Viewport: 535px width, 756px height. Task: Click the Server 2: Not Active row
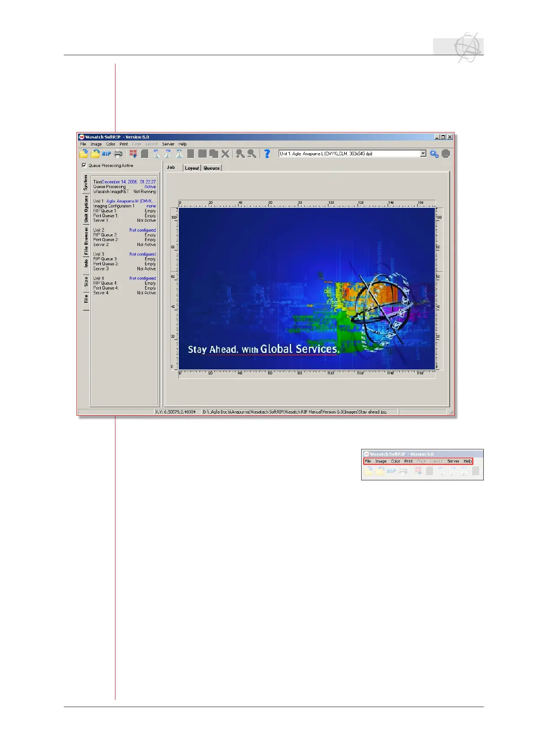[x=124, y=245]
